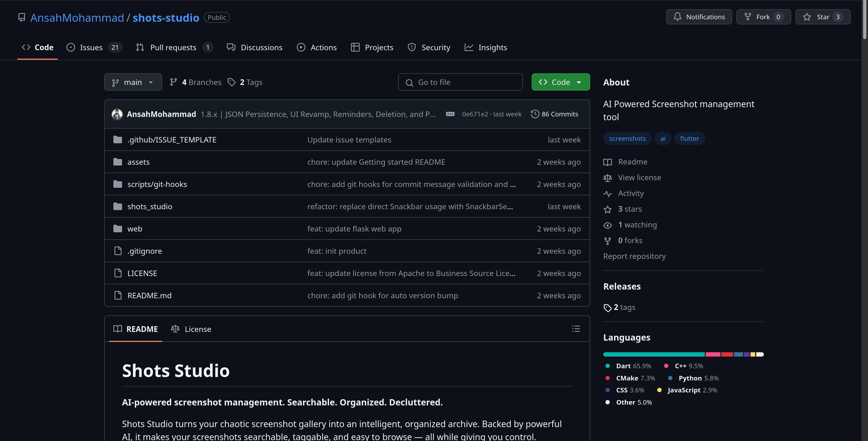Screen dimensions: 868x441
Task: Open the main branch dropdown
Action: pos(133,82)
